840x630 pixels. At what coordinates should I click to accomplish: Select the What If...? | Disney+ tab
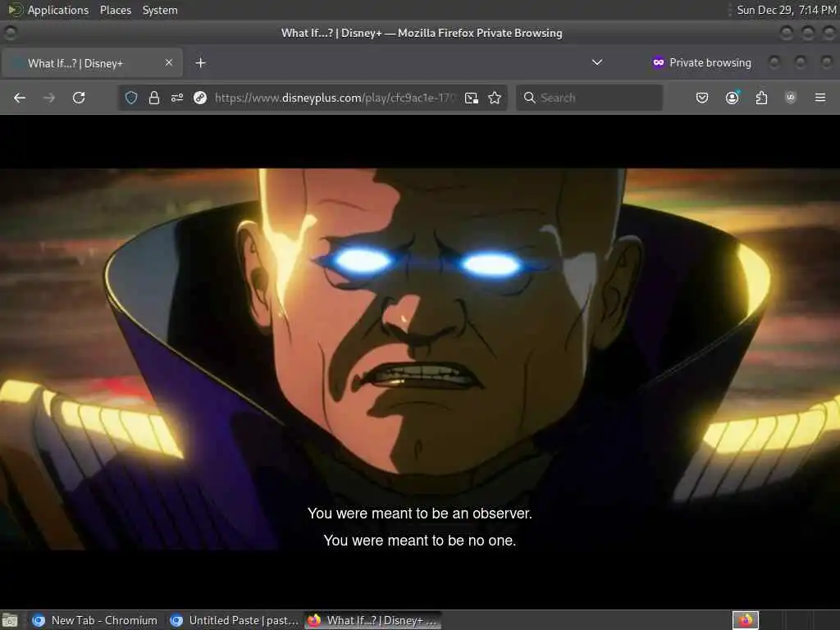click(92, 63)
